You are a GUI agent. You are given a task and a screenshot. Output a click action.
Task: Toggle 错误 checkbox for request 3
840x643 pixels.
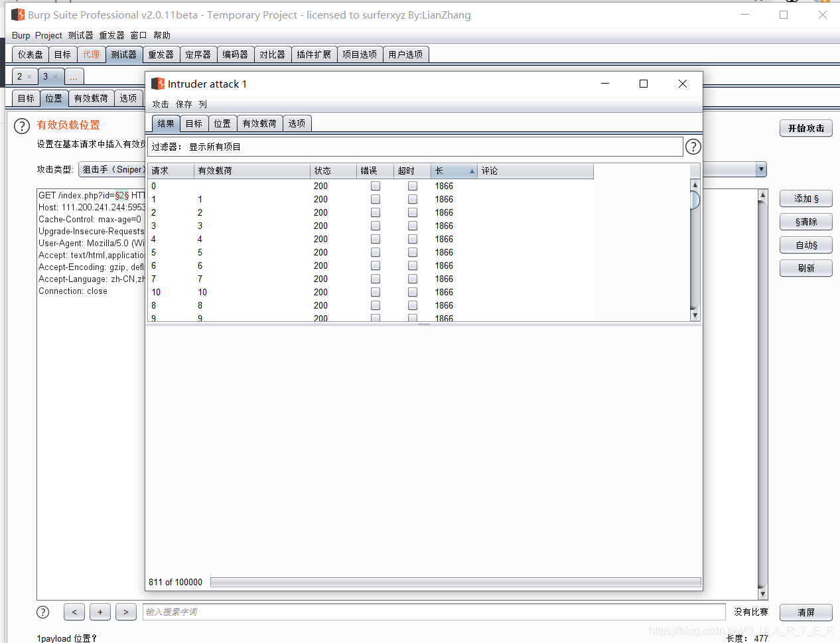[376, 226]
